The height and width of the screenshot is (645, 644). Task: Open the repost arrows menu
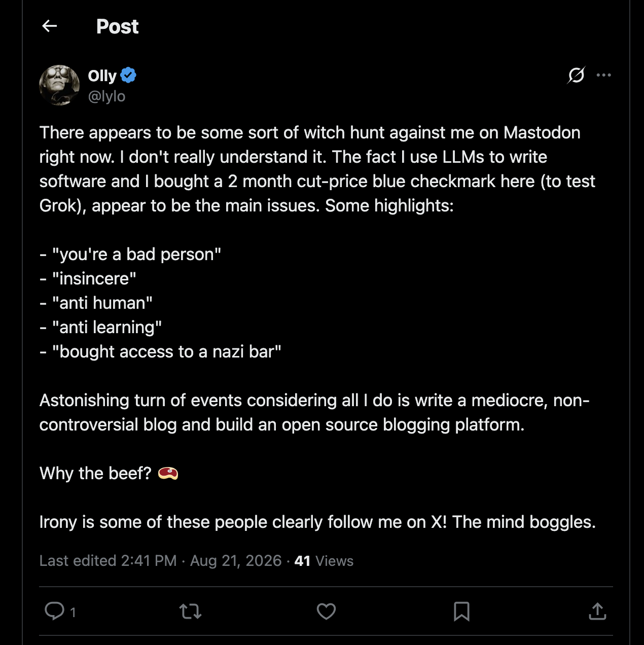pos(191,612)
